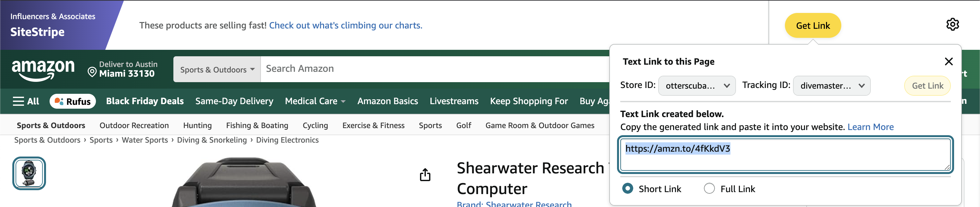The width and height of the screenshot is (980, 207).
Task: Click the delivery location pin icon
Action: pyautogui.click(x=92, y=72)
